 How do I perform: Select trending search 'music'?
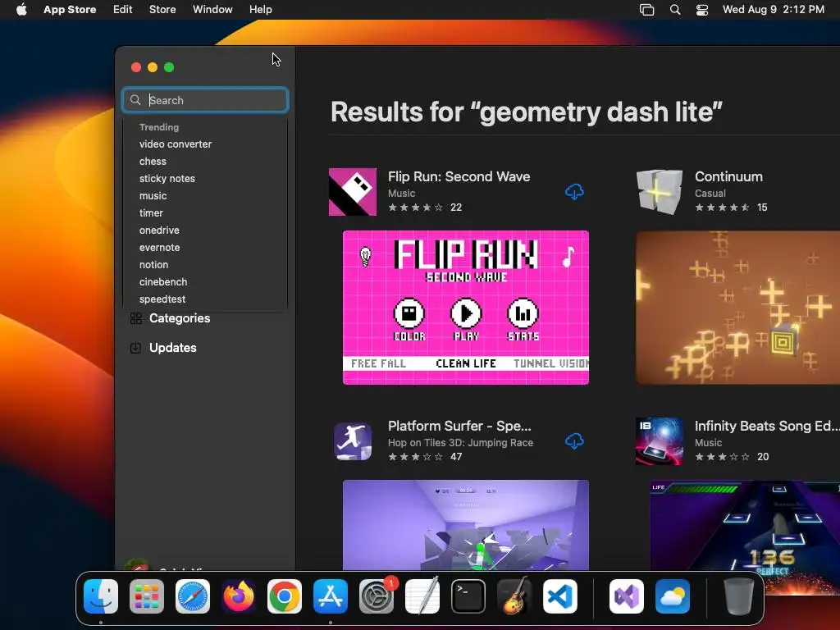tap(153, 196)
